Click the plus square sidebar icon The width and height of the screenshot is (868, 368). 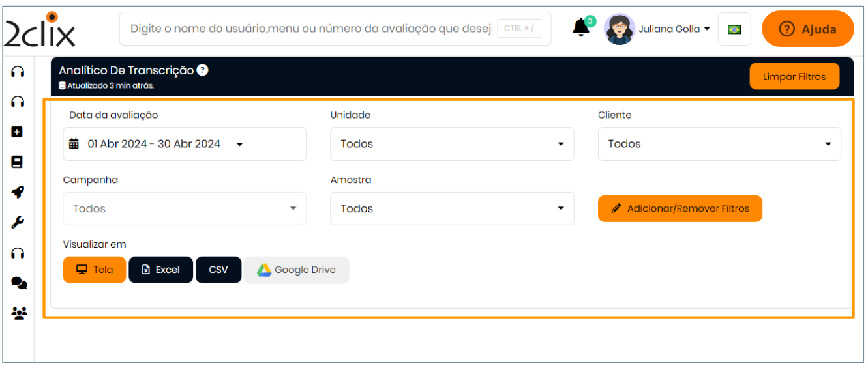(x=18, y=132)
